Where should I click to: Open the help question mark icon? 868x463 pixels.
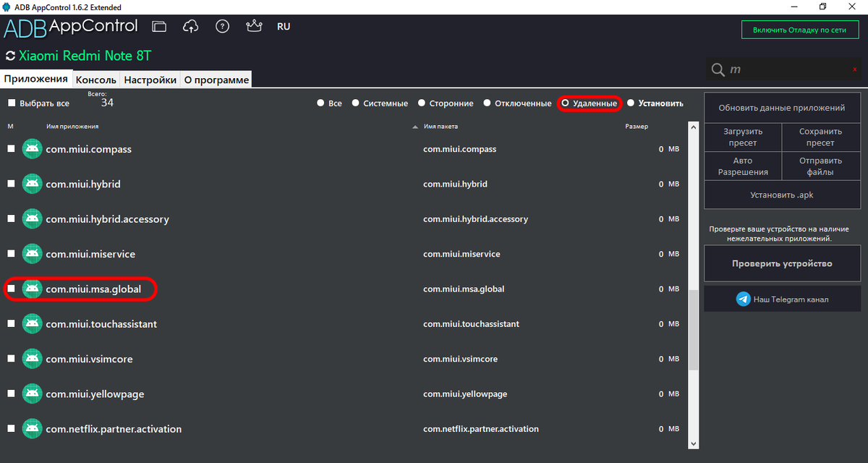223,26
